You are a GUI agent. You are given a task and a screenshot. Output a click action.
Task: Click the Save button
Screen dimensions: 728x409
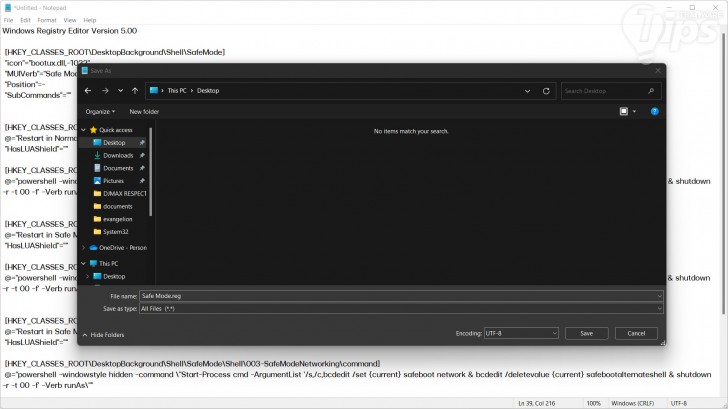tap(586, 333)
